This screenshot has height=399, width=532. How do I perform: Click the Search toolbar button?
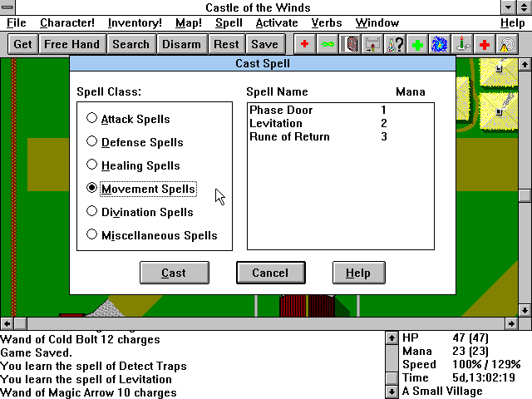pos(131,44)
